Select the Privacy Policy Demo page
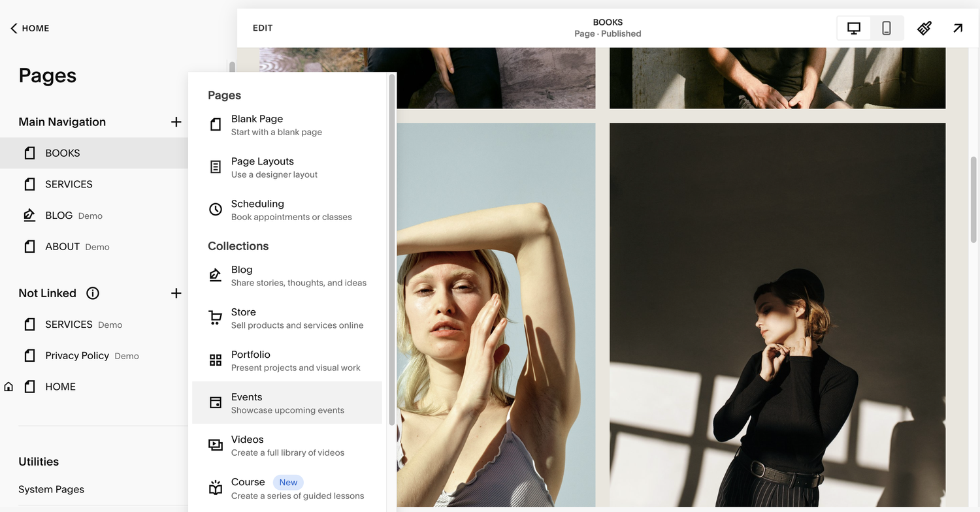 (80, 355)
